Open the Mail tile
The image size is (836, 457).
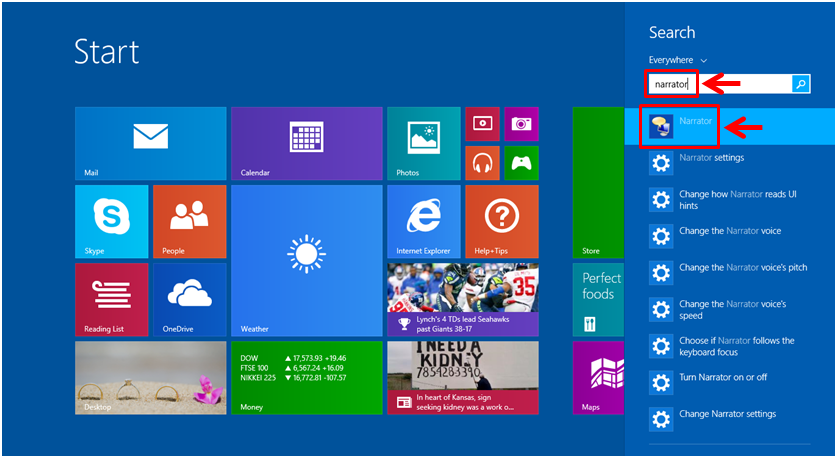(x=151, y=143)
